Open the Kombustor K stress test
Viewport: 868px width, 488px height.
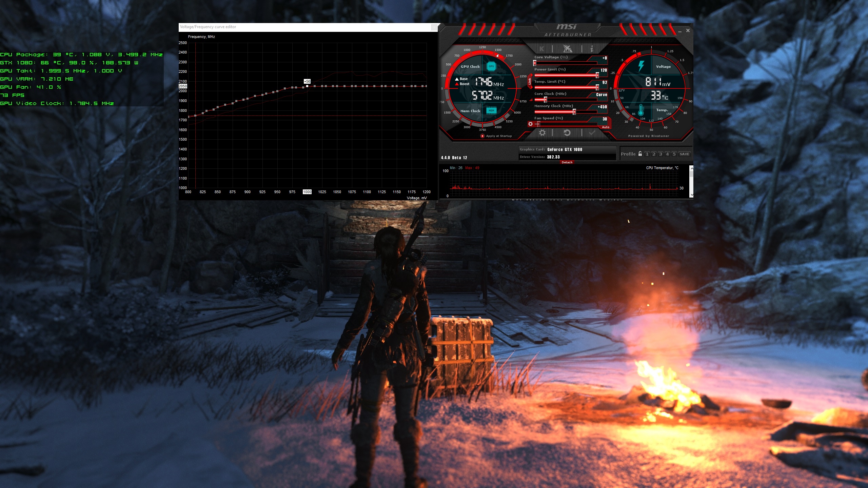pyautogui.click(x=542, y=49)
